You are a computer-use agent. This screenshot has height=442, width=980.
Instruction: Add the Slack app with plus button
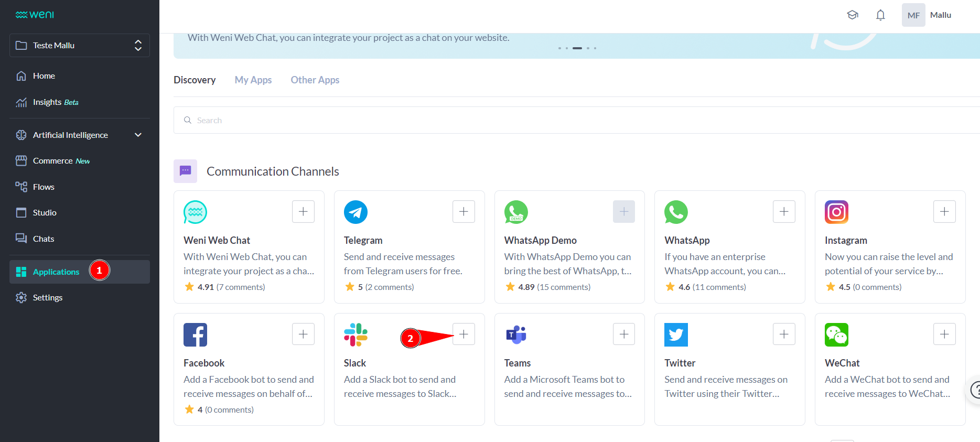(x=464, y=335)
